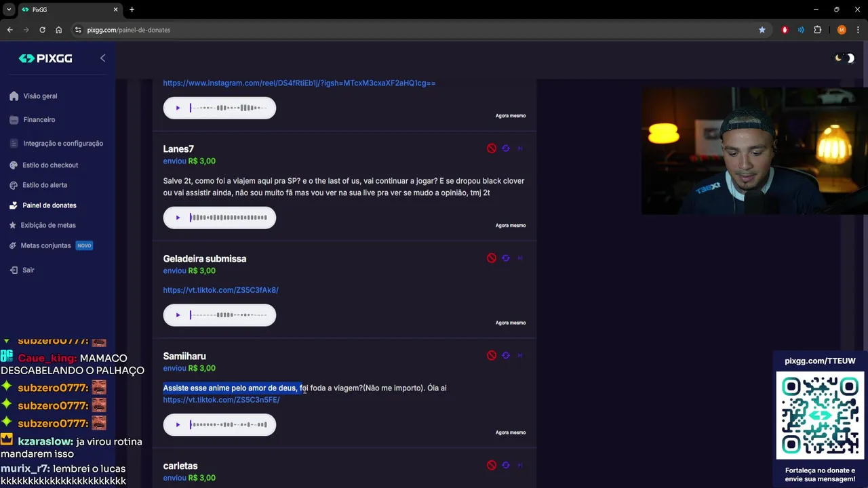Open Samiiharu's TikTok link ZS5C3n5FE
This screenshot has width=868, height=488.
coord(221,400)
